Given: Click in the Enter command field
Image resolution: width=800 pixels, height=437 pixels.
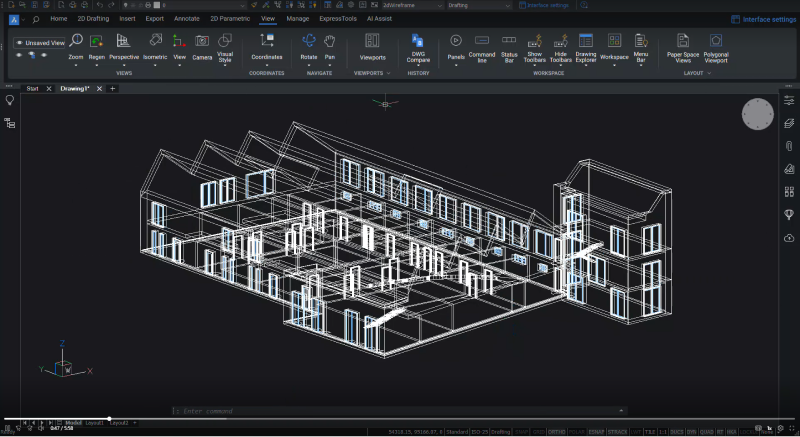Looking at the screenshot, I should [x=398, y=411].
